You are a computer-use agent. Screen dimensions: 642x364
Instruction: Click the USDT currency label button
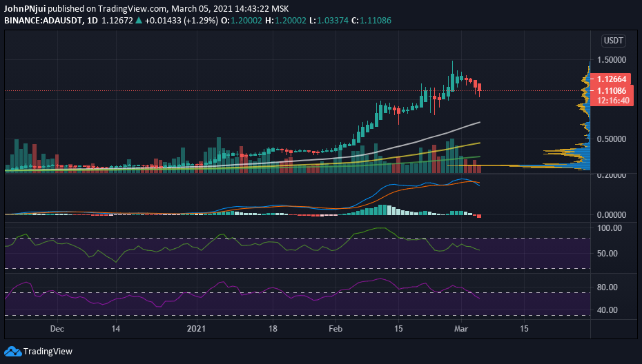coord(613,41)
